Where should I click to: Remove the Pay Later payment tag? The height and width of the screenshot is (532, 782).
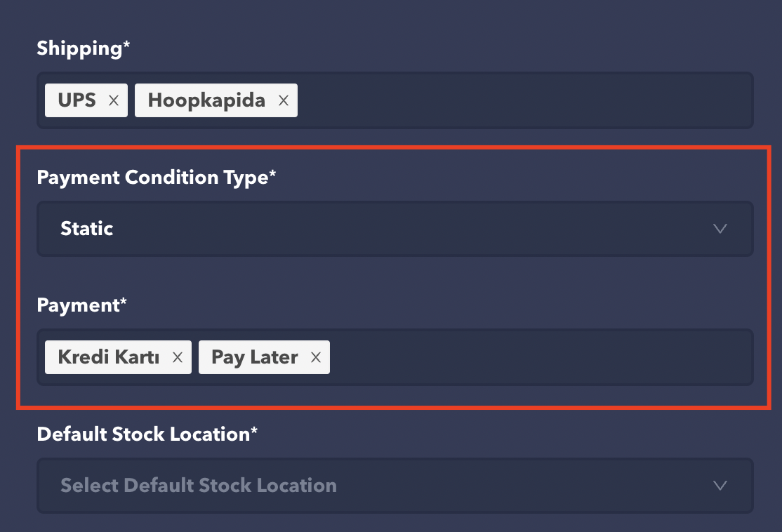(316, 357)
